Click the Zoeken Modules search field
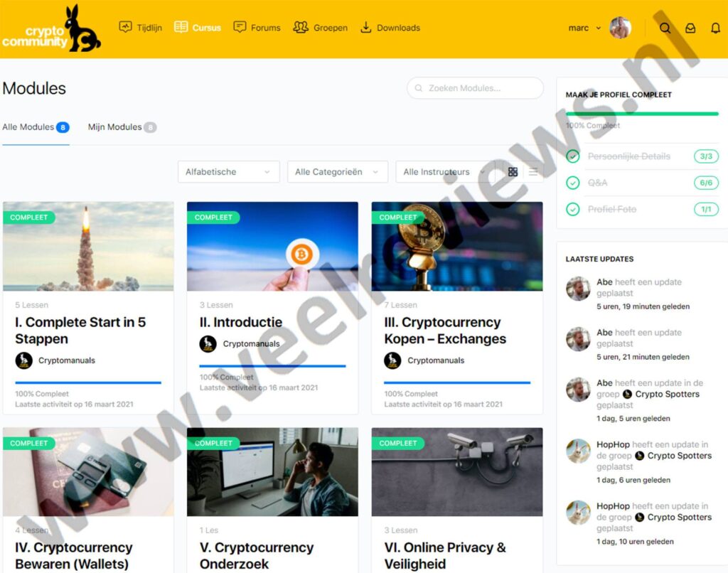 [475, 88]
